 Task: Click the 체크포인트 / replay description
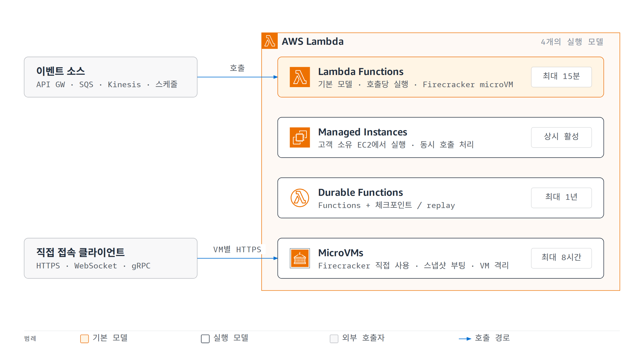click(387, 205)
